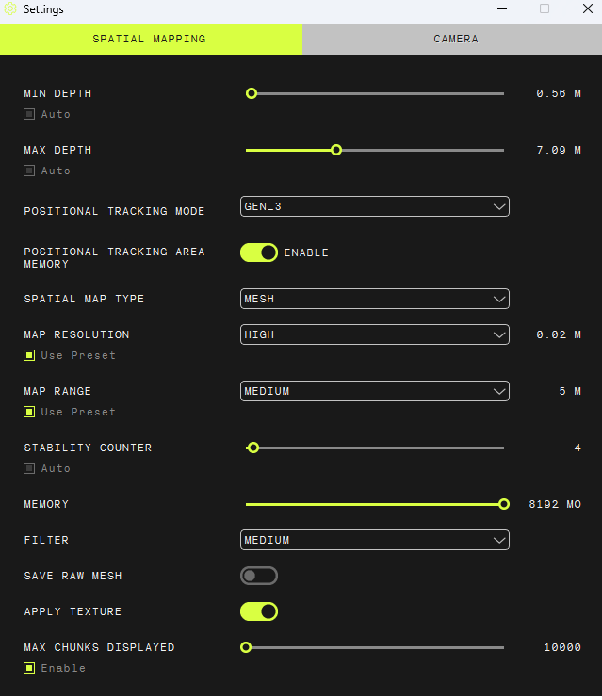602x700 pixels.
Task: Open the Map Range dropdown
Action: pos(374,391)
